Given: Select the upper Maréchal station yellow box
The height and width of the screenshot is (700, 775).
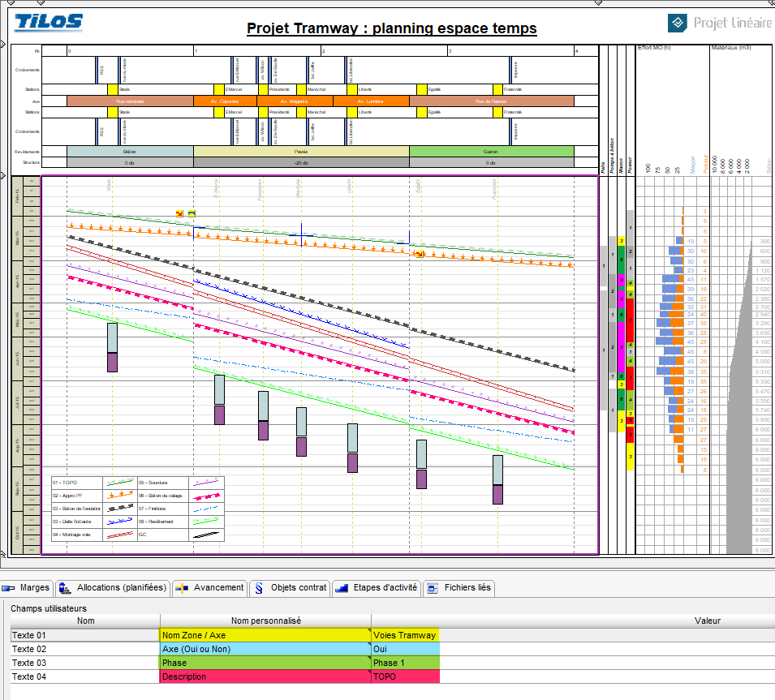Looking at the screenshot, I should (301, 89).
